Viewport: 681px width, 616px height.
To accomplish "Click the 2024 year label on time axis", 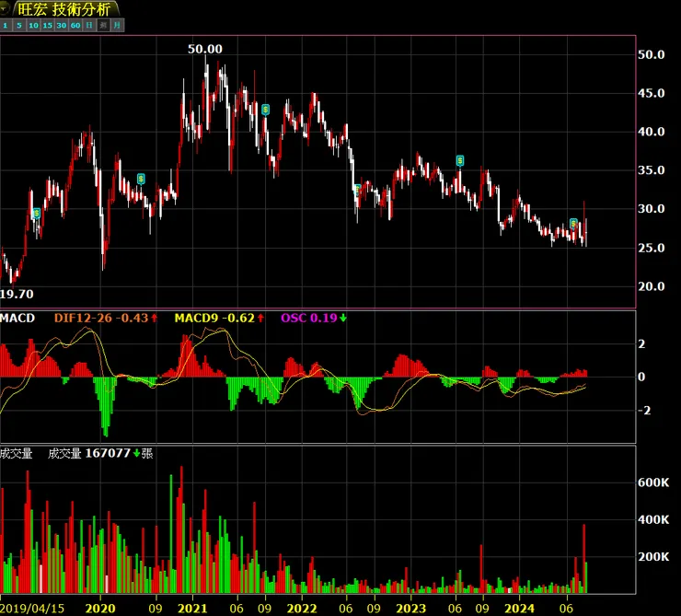I will (x=519, y=609).
